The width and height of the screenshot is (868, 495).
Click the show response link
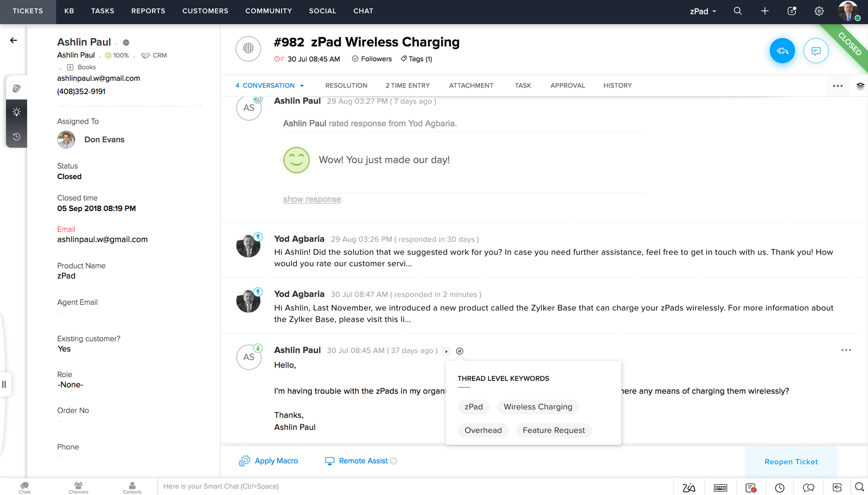[x=312, y=199]
